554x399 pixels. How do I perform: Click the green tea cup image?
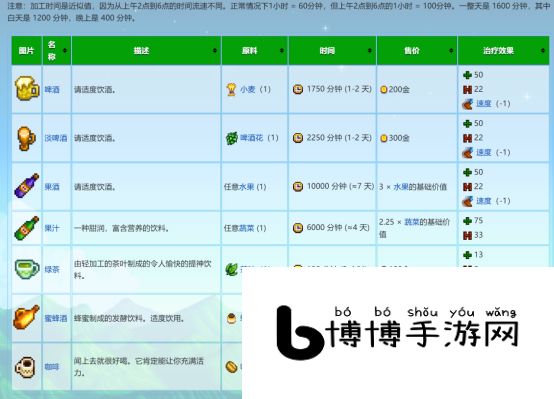tap(27, 269)
